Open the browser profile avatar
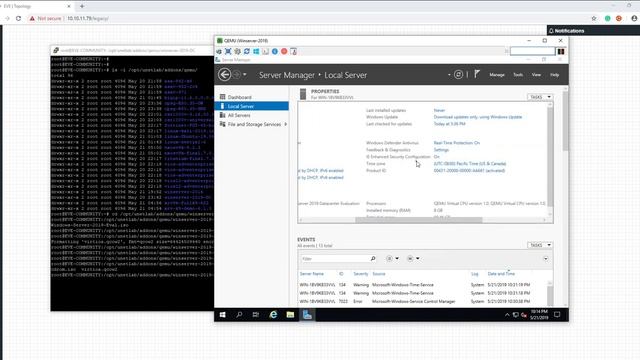The width and height of the screenshot is (640, 360). (634, 18)
